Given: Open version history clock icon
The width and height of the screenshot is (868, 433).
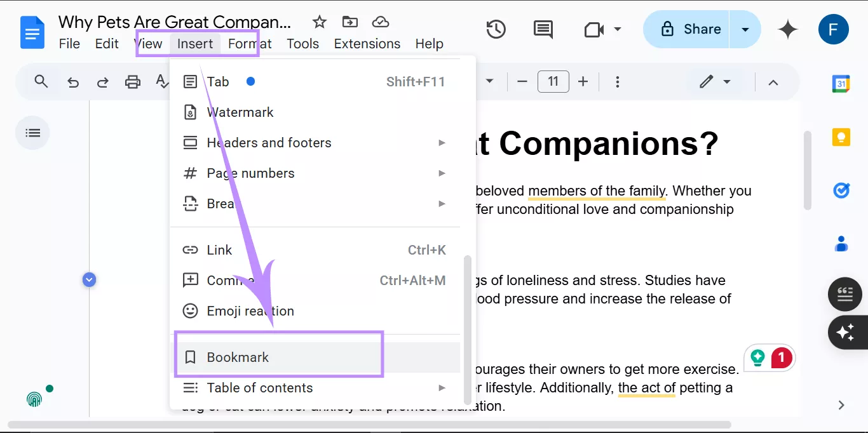Looking at the screenshot, I should coord(496,29).
